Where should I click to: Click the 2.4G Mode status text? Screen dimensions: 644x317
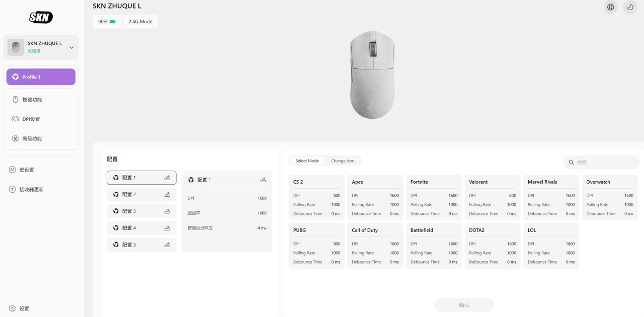pos(140,22)
